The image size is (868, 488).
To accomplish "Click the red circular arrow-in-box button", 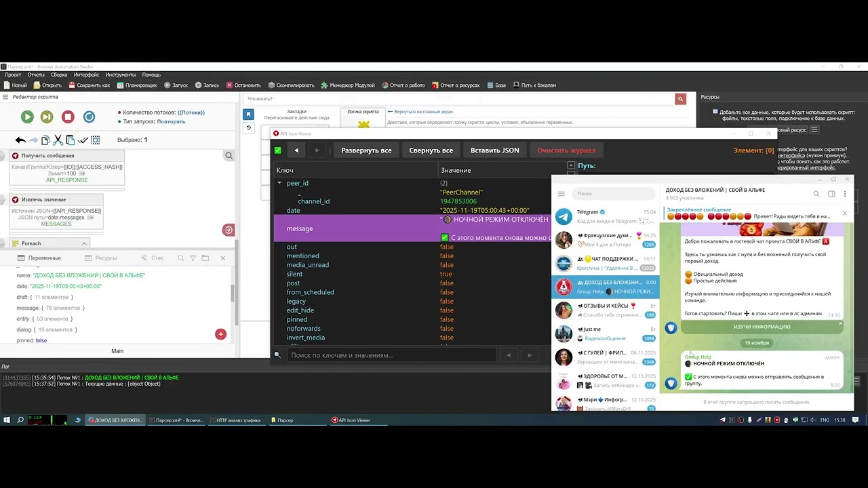I will pos(229,230).
